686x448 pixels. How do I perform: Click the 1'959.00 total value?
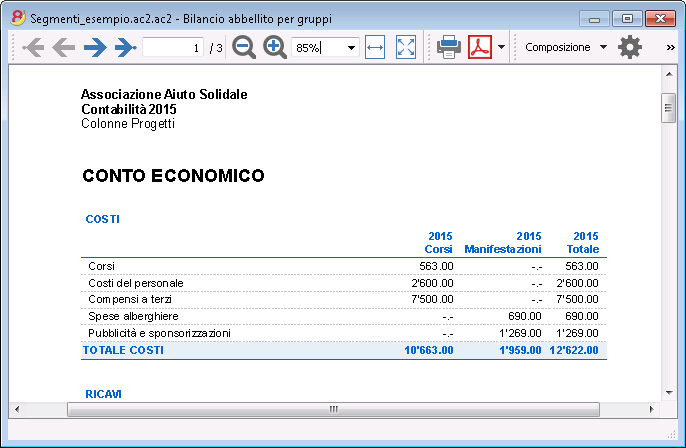point(520,350)
